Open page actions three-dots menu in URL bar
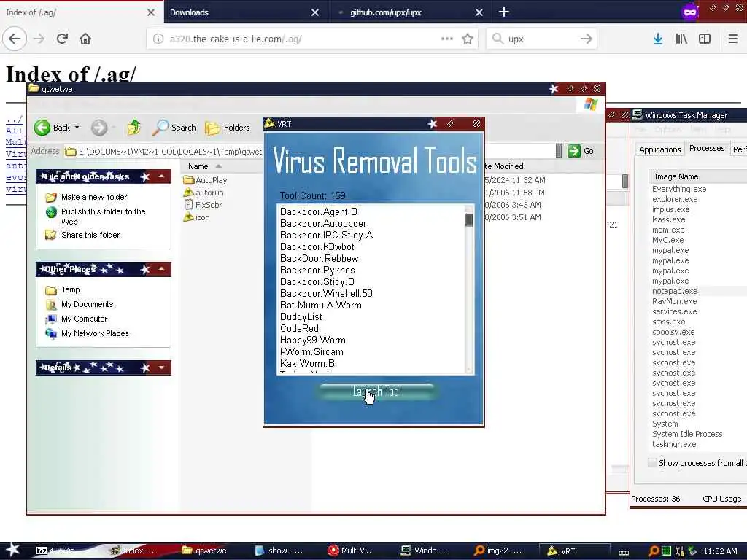This screenshot has width=747, height=560. 447,39
